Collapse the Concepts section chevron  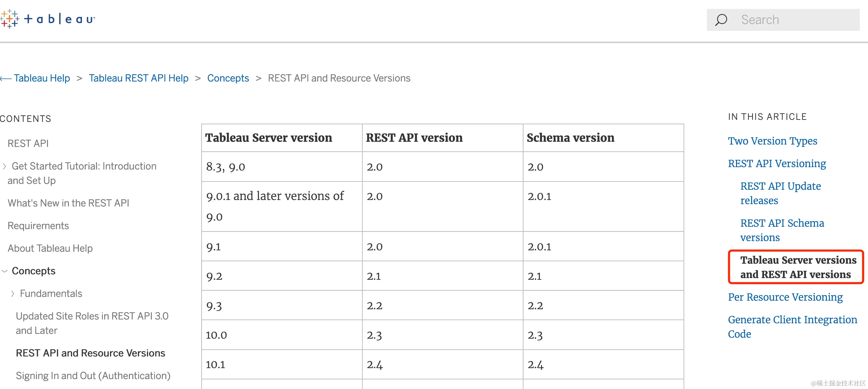click(x=4, y=271)
